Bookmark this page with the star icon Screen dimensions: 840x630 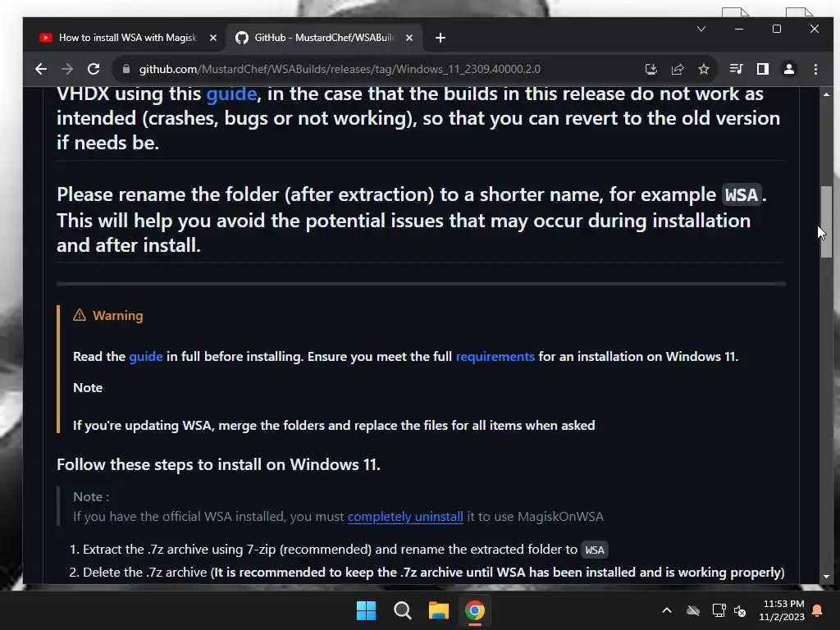(x=704, y=69)
